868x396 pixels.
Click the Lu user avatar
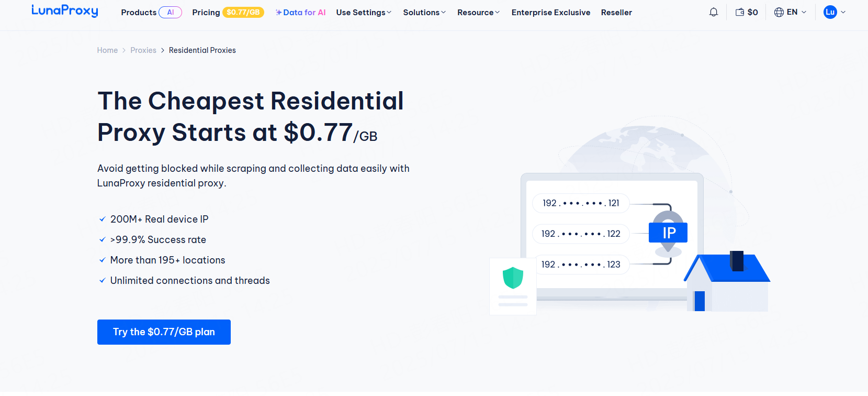coord(830,12)
